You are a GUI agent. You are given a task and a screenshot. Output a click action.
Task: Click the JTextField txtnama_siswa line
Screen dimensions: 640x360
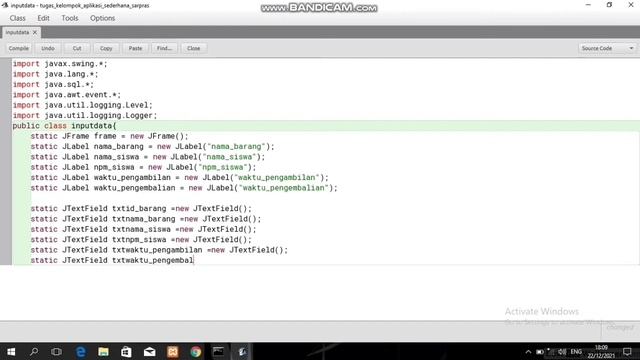click(144, 229)
